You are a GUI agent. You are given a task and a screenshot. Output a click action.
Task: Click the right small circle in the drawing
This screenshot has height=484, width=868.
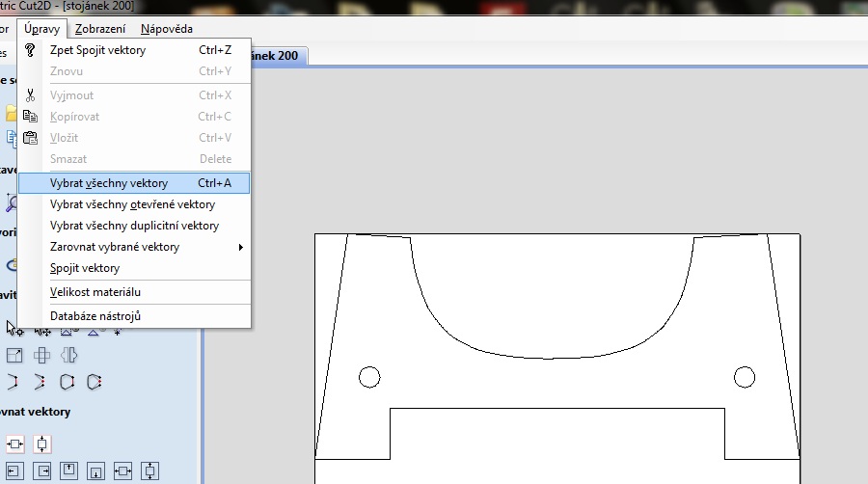click(x=744, y=377)
